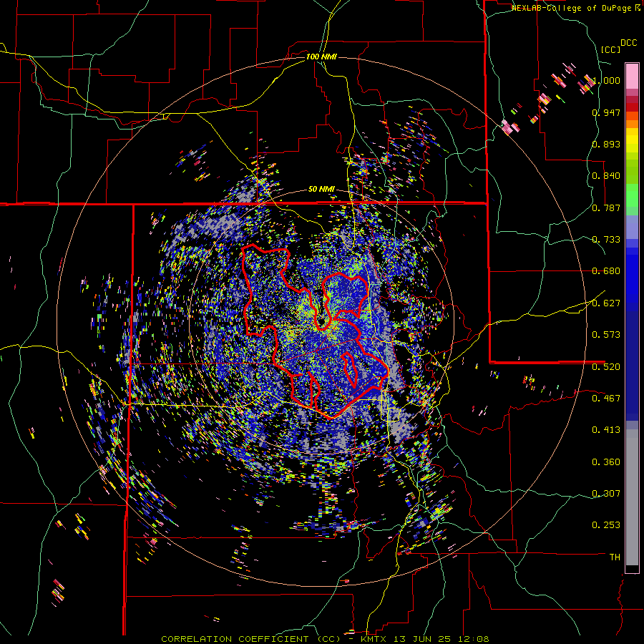Click the yellow band of the color scale
This screenshot has width=644, height=644.
632,141
